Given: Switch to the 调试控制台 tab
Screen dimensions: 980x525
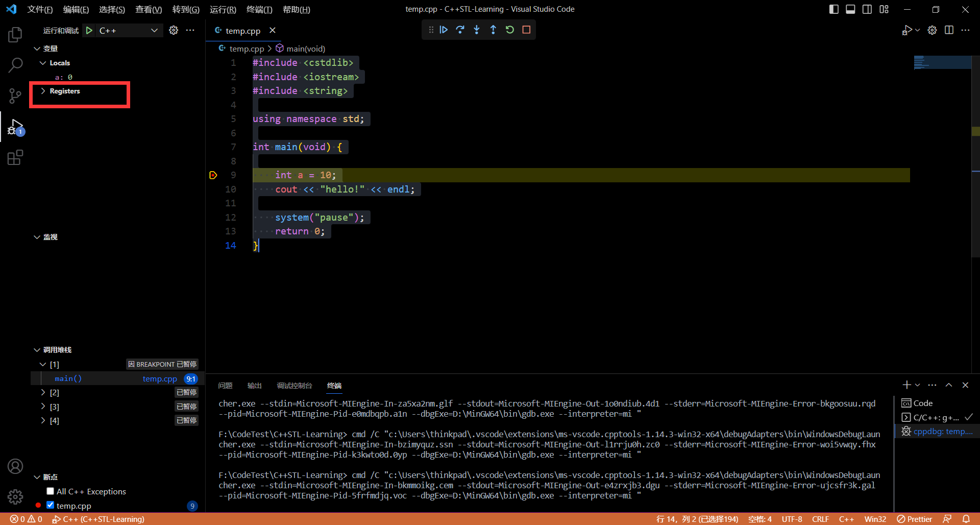Looking at the screenshot, I should click(x=294, y=386).
